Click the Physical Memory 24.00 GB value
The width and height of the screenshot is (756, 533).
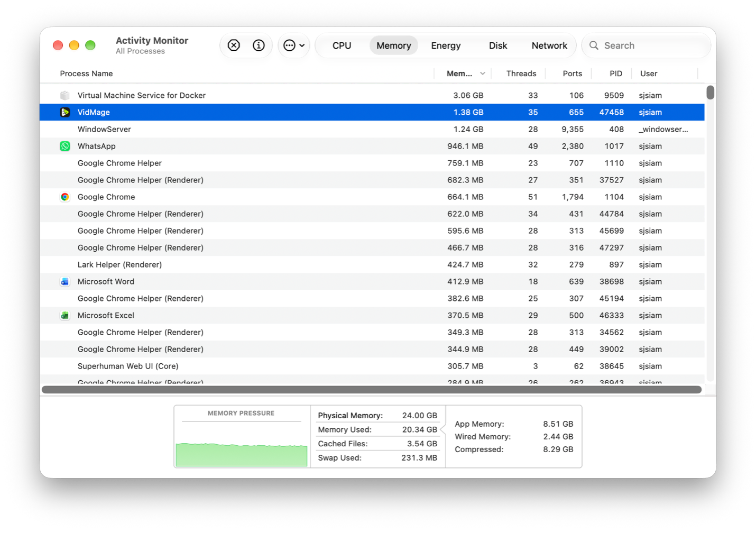[420, 416]
